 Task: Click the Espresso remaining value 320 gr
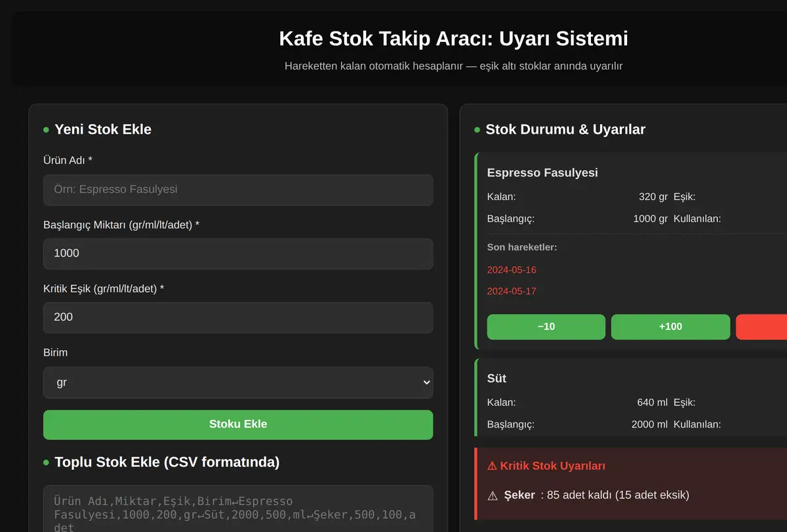click(653, 197)
